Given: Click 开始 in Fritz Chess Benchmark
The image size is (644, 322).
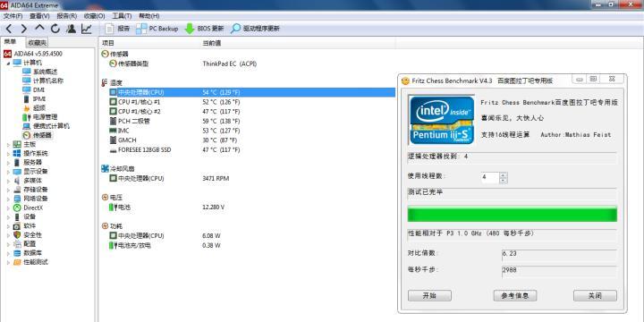Looking at the screenshot, I should (429, 296).
